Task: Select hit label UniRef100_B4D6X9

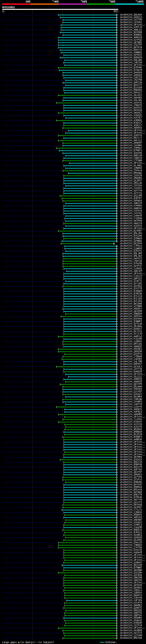Action: [x=131, y=58]
